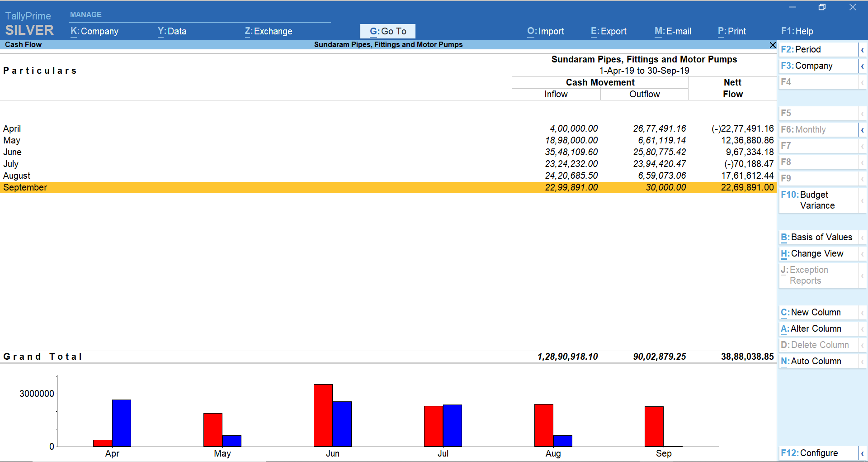Screen dimensions: 868x462
Task: Open TallyPrime Help via F1
Action: click(x=797, y=31)
